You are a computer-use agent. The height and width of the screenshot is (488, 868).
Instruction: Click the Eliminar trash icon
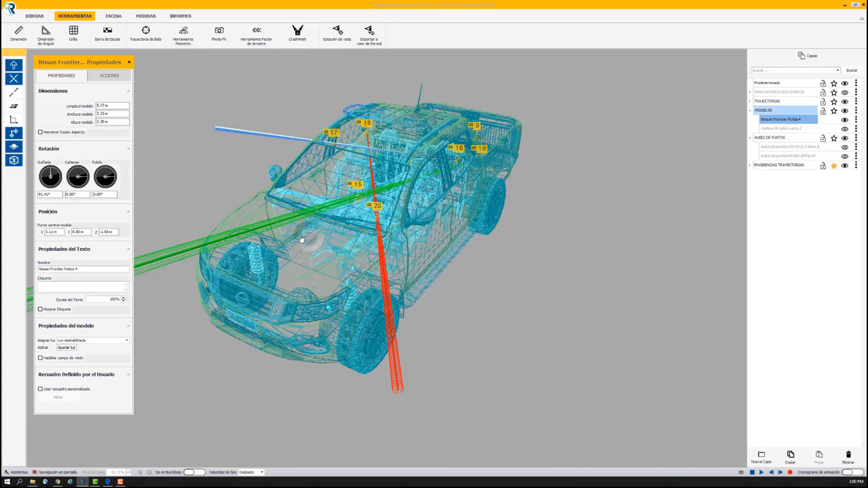click(848, 454)
